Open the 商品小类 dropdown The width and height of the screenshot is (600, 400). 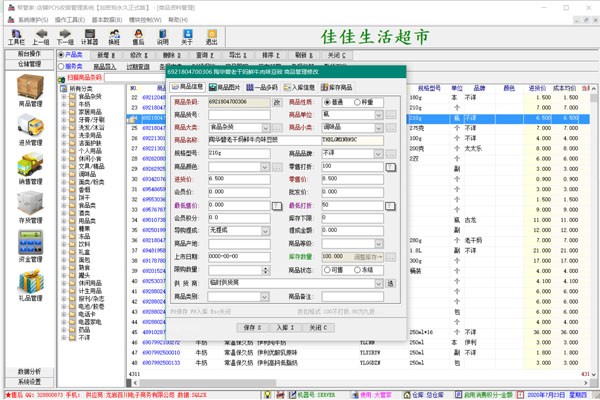pyautogui.click(x=378, y=128)
